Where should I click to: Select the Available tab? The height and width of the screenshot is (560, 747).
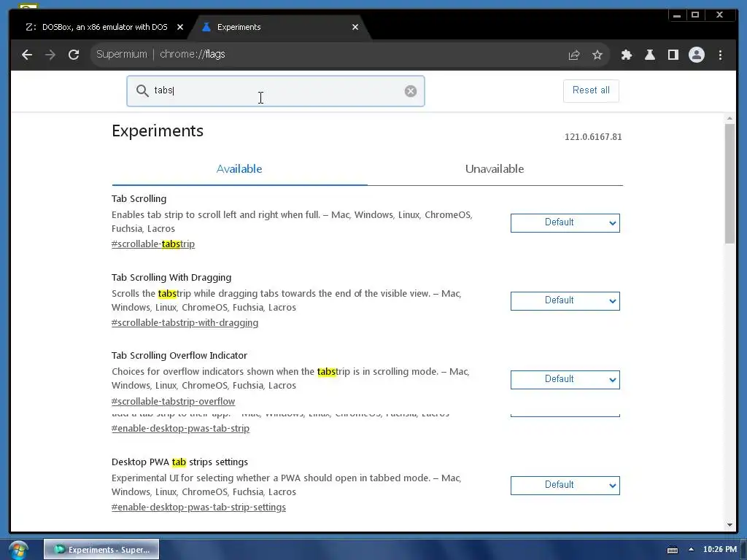click(239, 169)
